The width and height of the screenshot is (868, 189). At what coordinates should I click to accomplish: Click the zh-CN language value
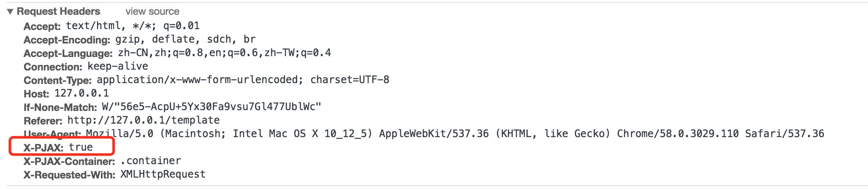[225, 53]
